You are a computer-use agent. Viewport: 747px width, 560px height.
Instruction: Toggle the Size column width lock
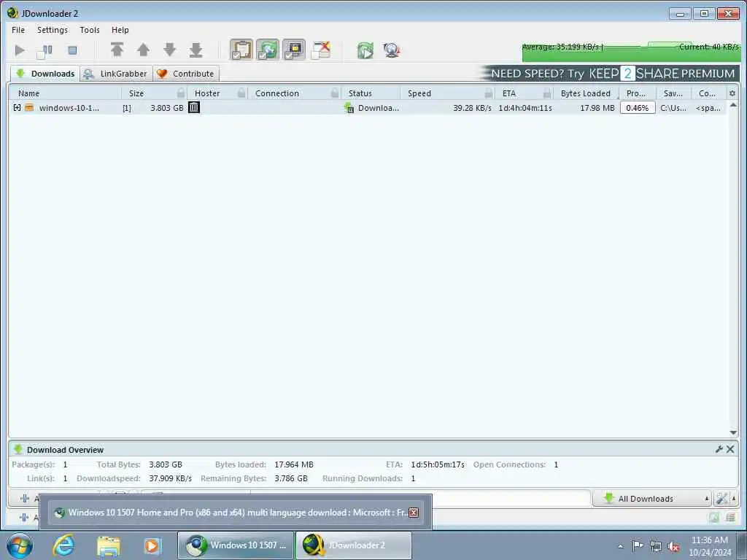pos(181,93)
